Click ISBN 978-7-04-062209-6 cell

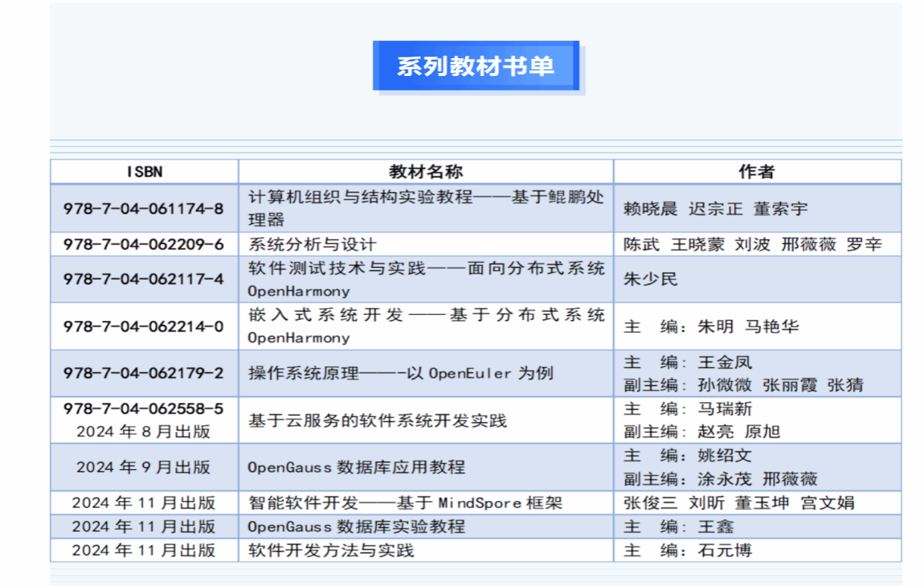(144, 245)
